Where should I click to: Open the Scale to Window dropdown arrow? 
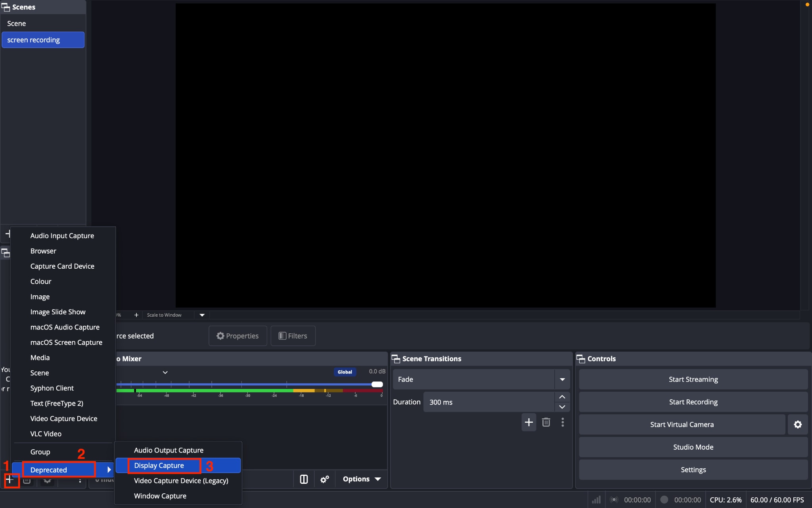pos(202,315)
